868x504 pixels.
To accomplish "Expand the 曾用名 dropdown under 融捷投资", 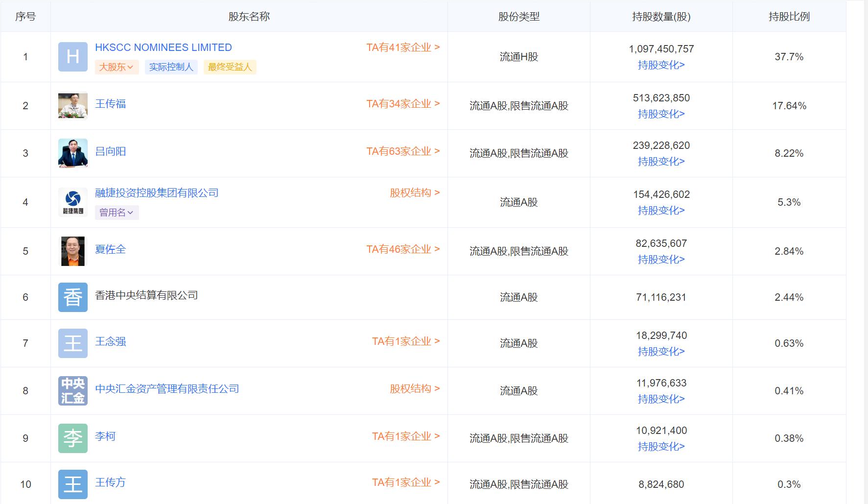I will 117,213.
